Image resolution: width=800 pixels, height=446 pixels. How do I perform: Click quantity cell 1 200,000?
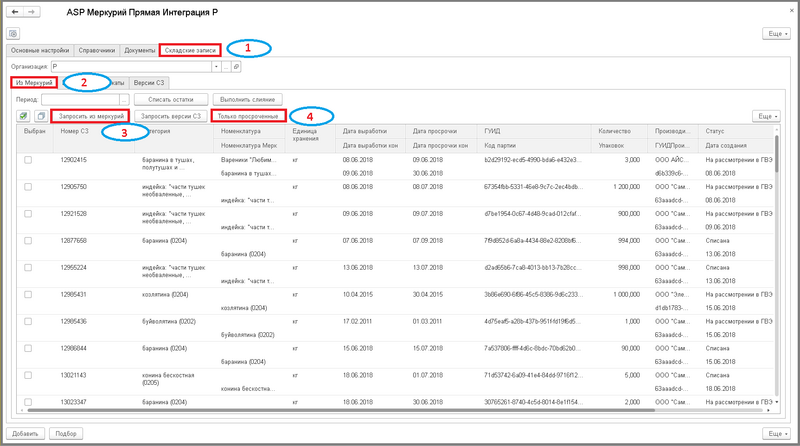(627, 187)
